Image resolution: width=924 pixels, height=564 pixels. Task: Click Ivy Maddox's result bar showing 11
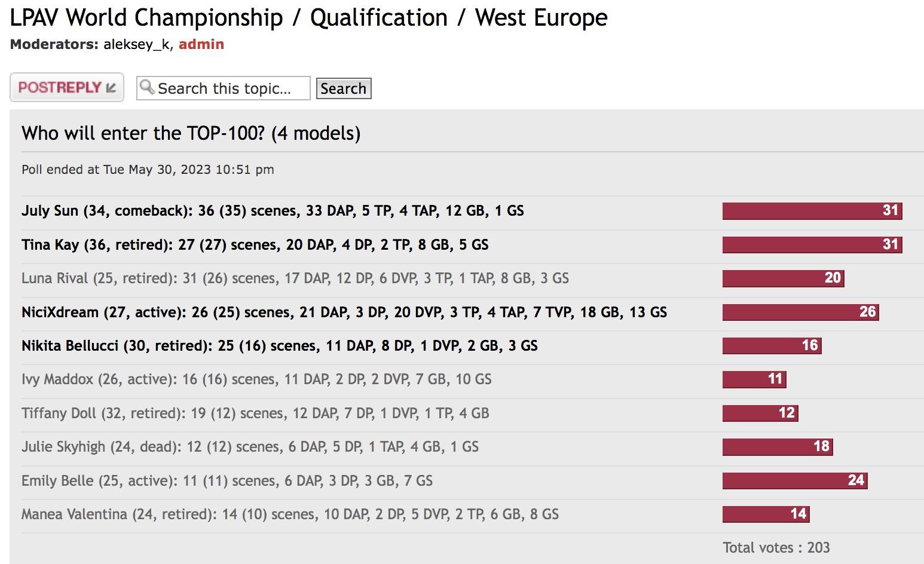point(754,379)
